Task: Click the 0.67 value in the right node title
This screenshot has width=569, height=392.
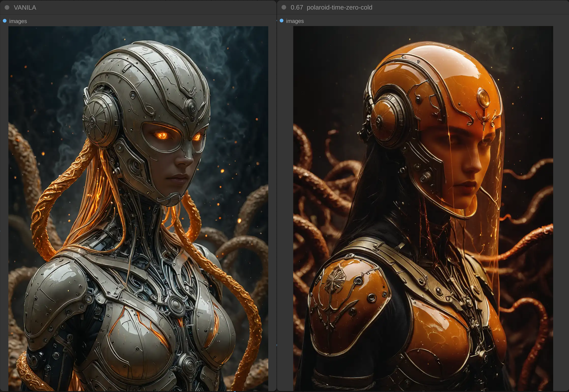Action: coord(297,7)
